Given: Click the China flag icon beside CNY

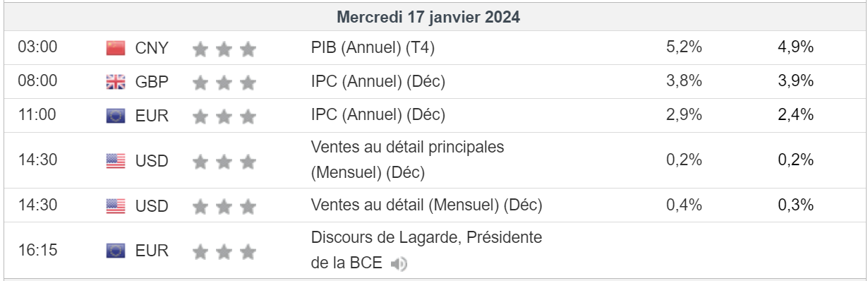Looking at the screenshot, I should point(115,49).
